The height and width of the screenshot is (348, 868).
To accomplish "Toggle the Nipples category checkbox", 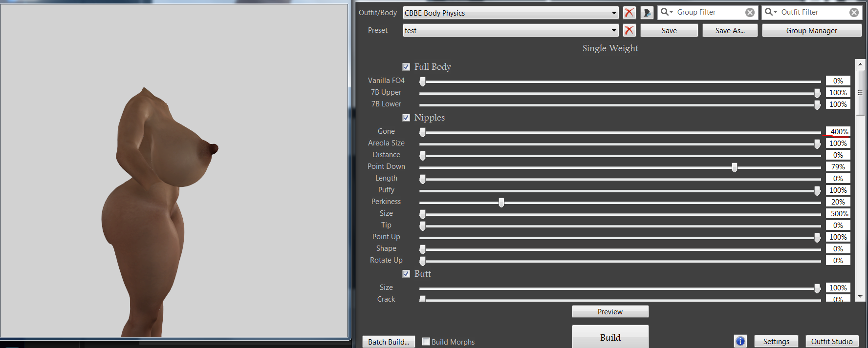I will pos(406,118).
